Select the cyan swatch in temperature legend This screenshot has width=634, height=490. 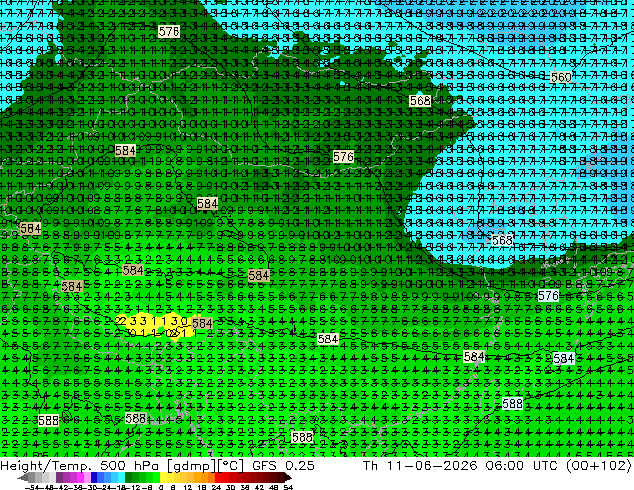(121, 478)
